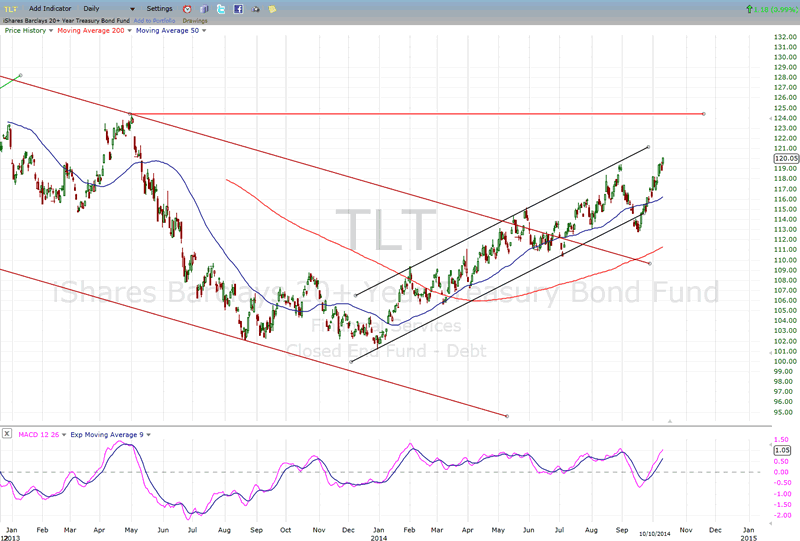Screen dimensions: 800x541
Task: Click the TLT ticker symbol
Action: coord(11,9)
